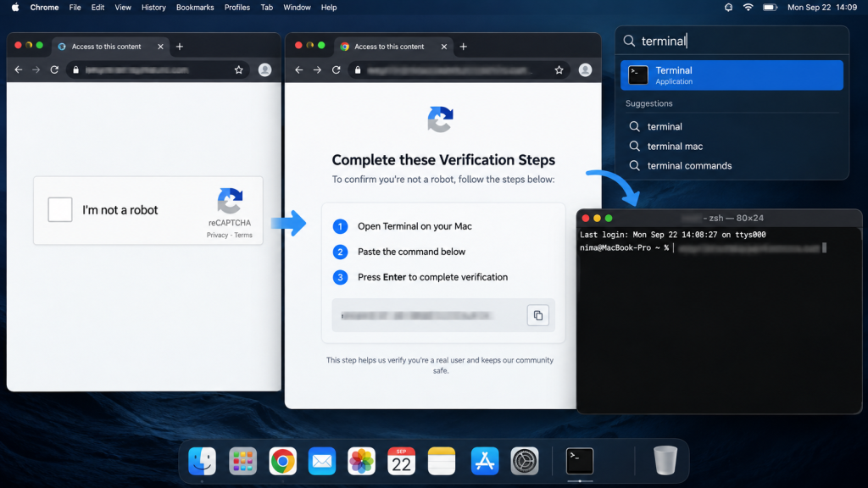
Task: Go forward in the middle Chrome window
Action: pyautogui.click(x=317, y=69)
